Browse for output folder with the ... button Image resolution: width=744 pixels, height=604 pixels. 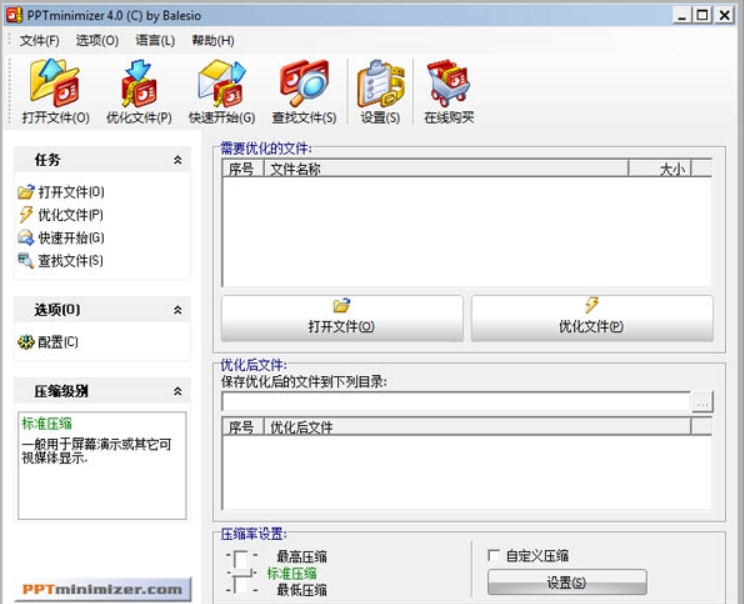pyautogui.click(x=702, y=402)
